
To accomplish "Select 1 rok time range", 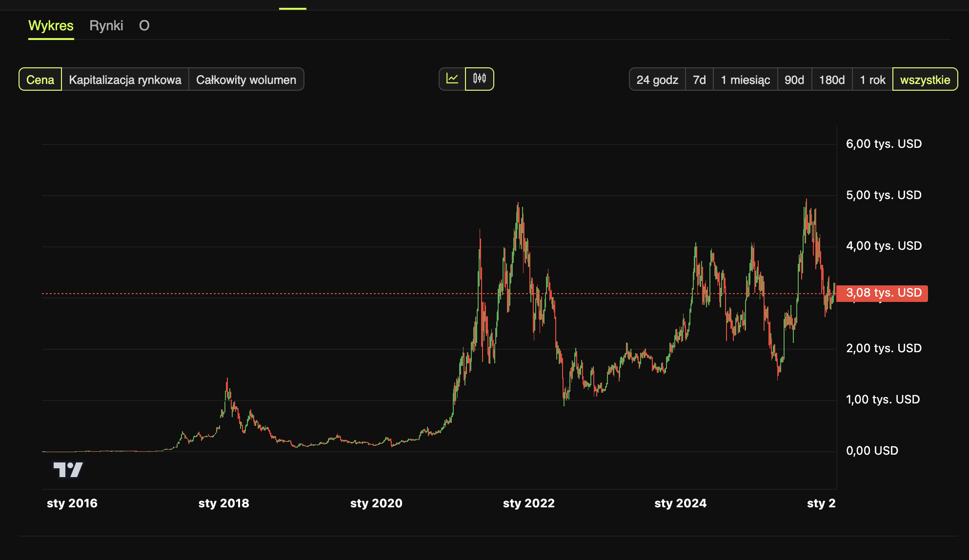I will (x=872, y=80).
